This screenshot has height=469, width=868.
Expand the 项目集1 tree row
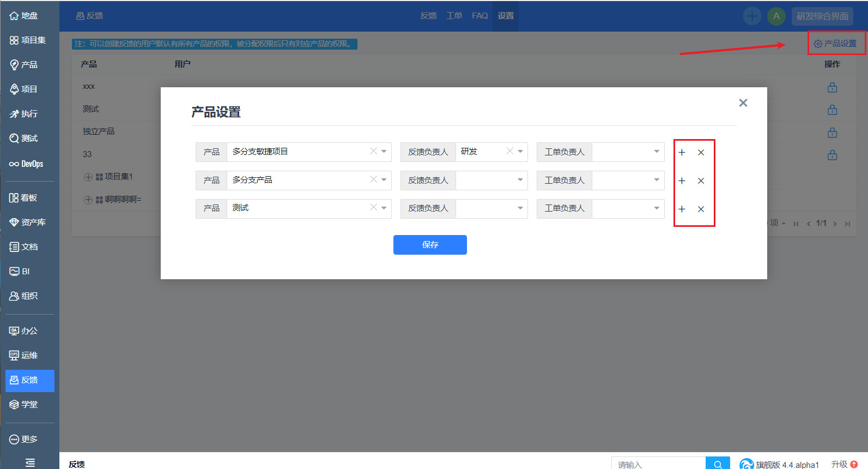click(x=88, y=177)
